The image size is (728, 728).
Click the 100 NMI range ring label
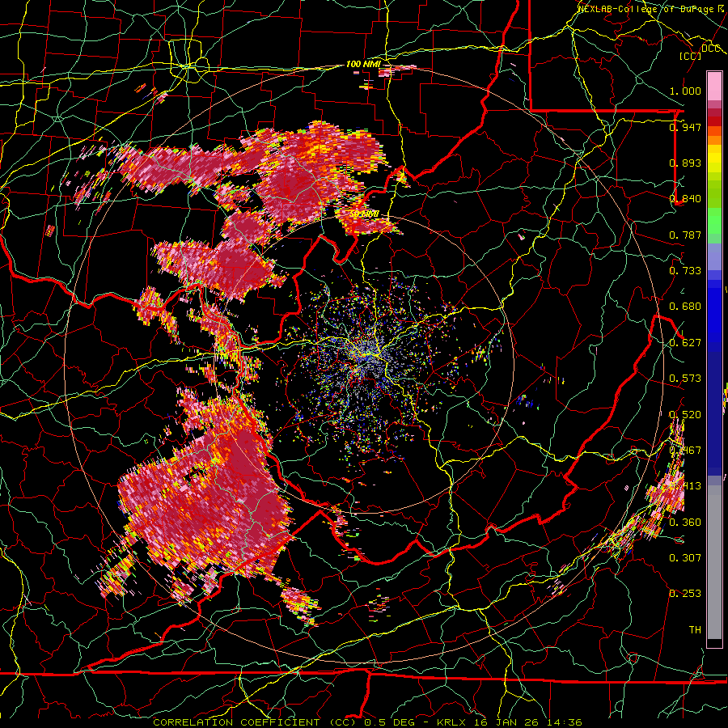[363, 64]
